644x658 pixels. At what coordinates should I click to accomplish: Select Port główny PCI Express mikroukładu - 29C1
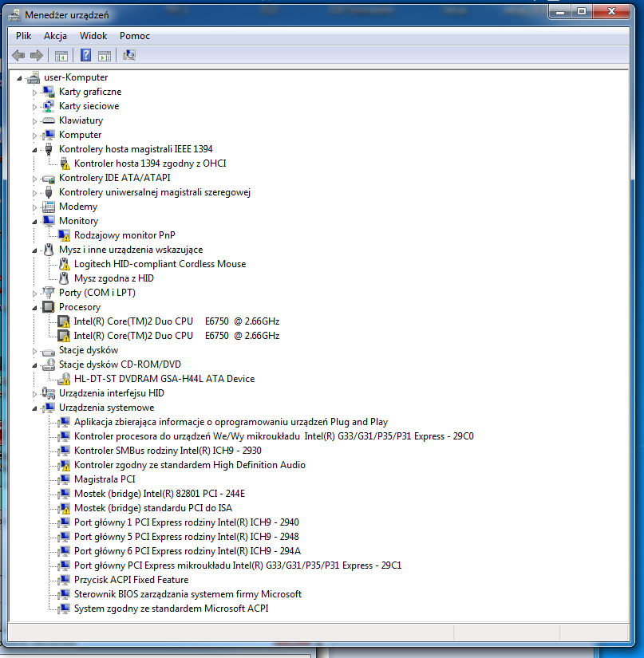[x=238, y=565]
